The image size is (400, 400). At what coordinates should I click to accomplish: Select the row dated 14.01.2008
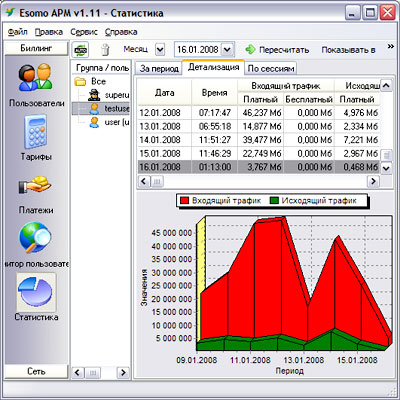pos(259,140)
